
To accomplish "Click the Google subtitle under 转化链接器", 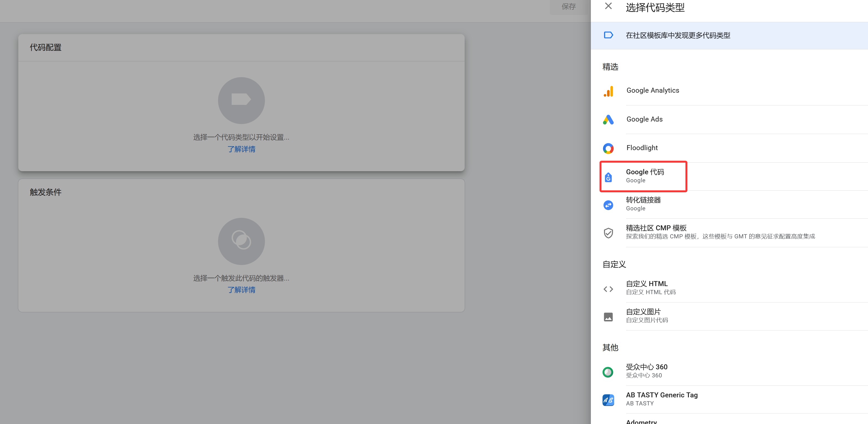I will tap(636, 208).
